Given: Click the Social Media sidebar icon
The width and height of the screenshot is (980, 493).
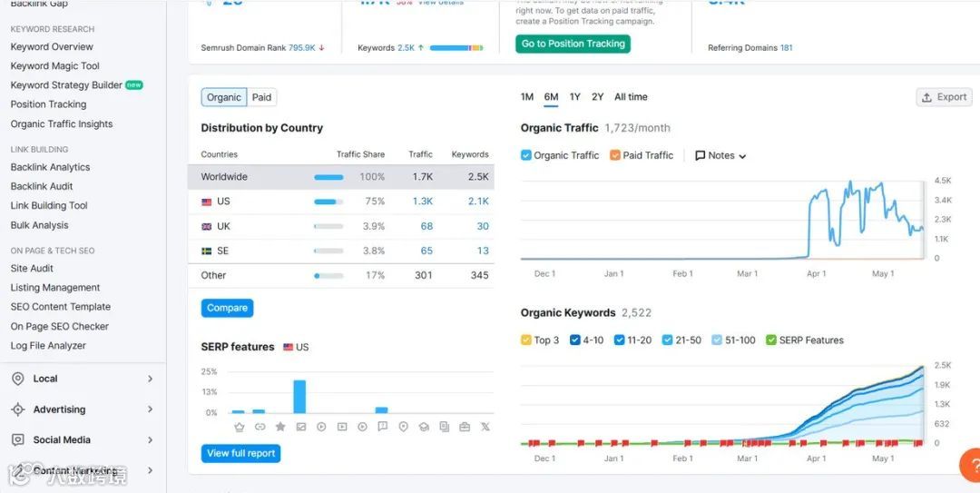Looking at the screenshot, I should (x=18, y=439).
